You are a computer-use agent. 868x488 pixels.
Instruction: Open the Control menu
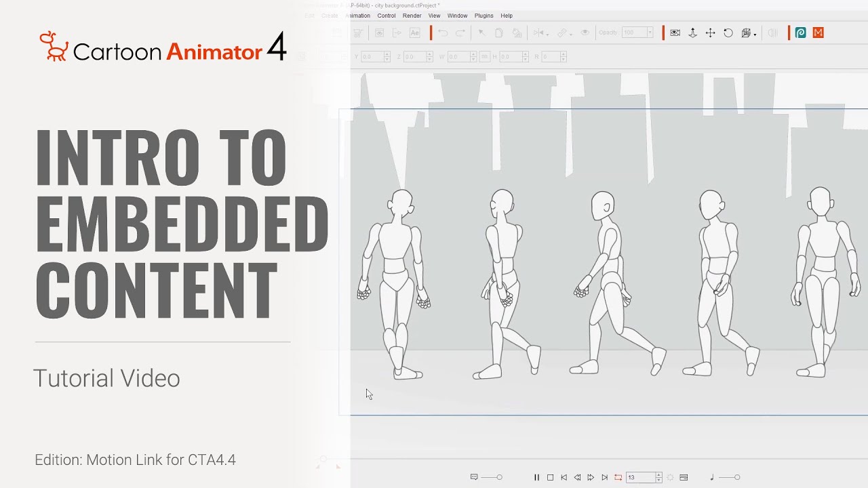[x=387, y=16]
